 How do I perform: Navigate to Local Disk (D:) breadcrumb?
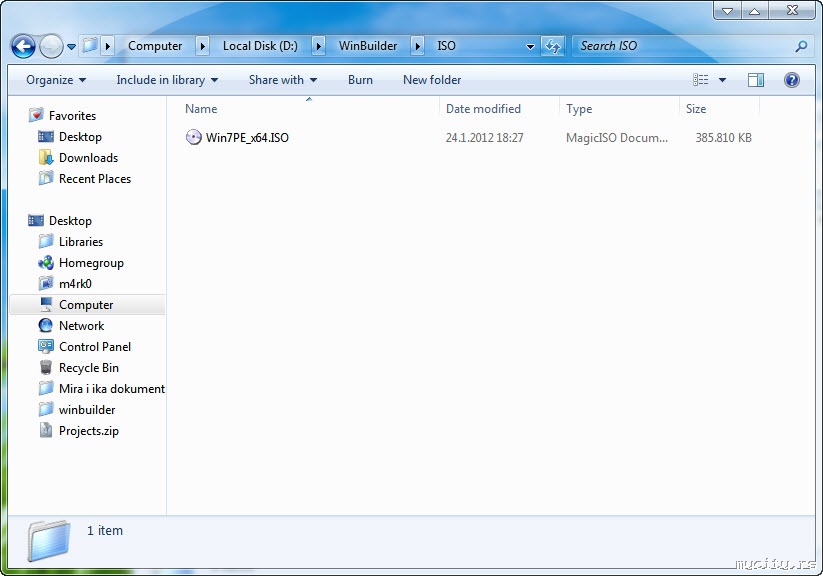[260, 46]
